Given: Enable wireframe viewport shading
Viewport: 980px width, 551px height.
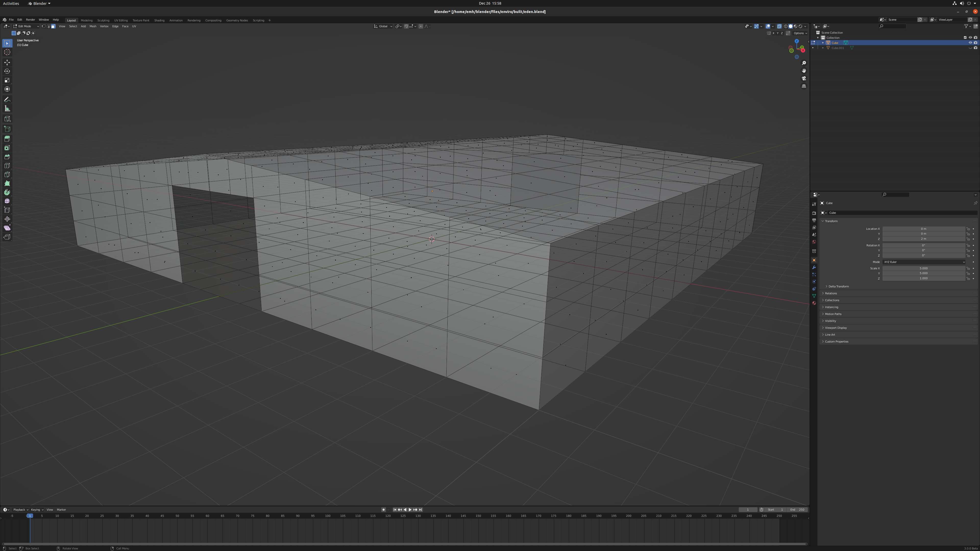Looking at the screenshot, I should click(x=786, y=26).
